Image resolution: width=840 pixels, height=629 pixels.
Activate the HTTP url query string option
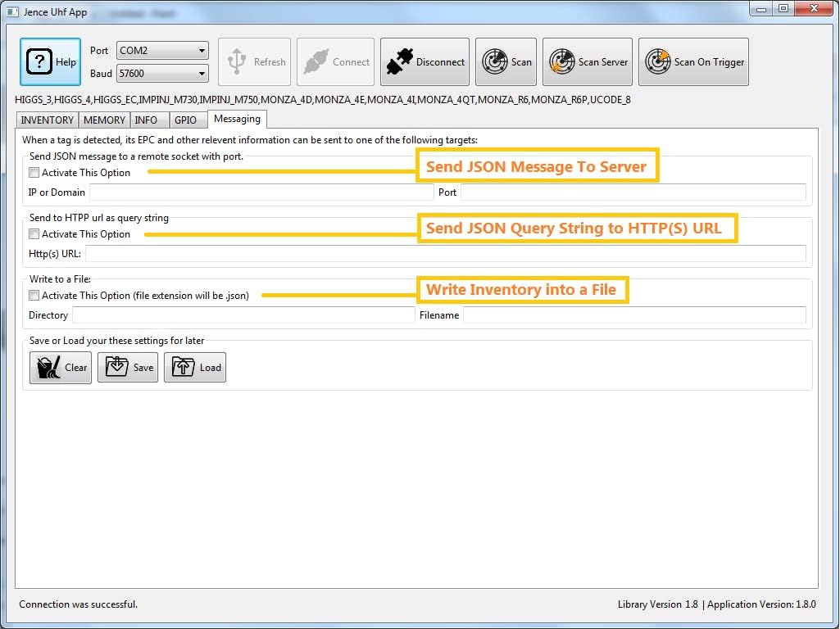click(34, 234)
